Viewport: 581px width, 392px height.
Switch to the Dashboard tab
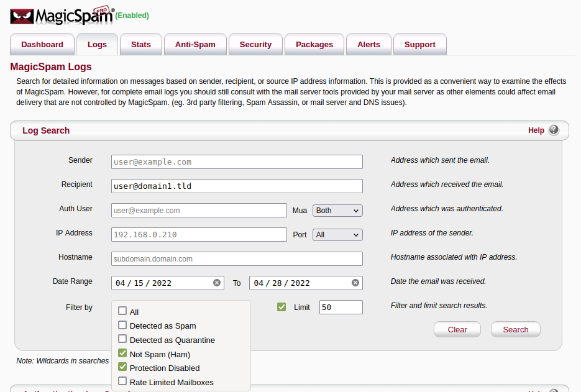pyautogui.click(x=42, y=45)
